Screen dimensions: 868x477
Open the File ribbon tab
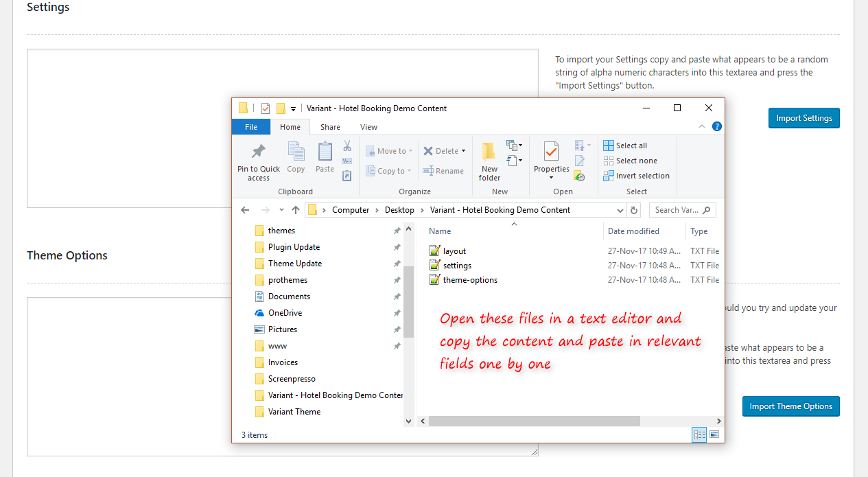click(x=251, y=127)
